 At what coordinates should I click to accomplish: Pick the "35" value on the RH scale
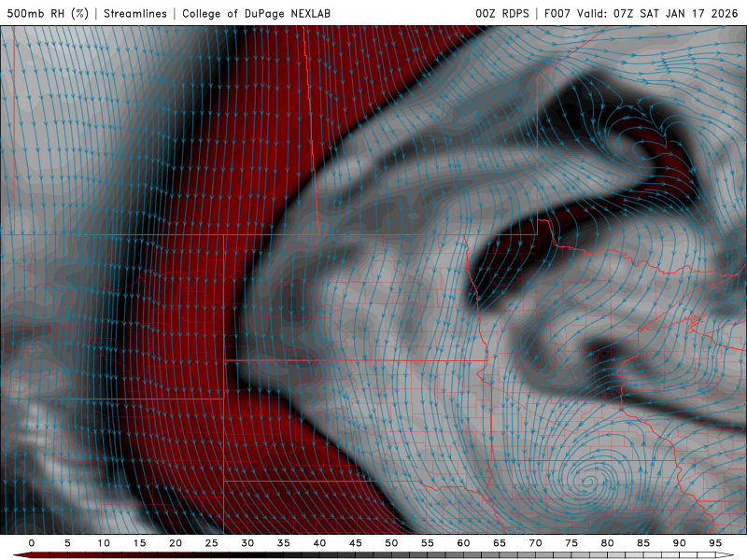[x=284, y=543]
